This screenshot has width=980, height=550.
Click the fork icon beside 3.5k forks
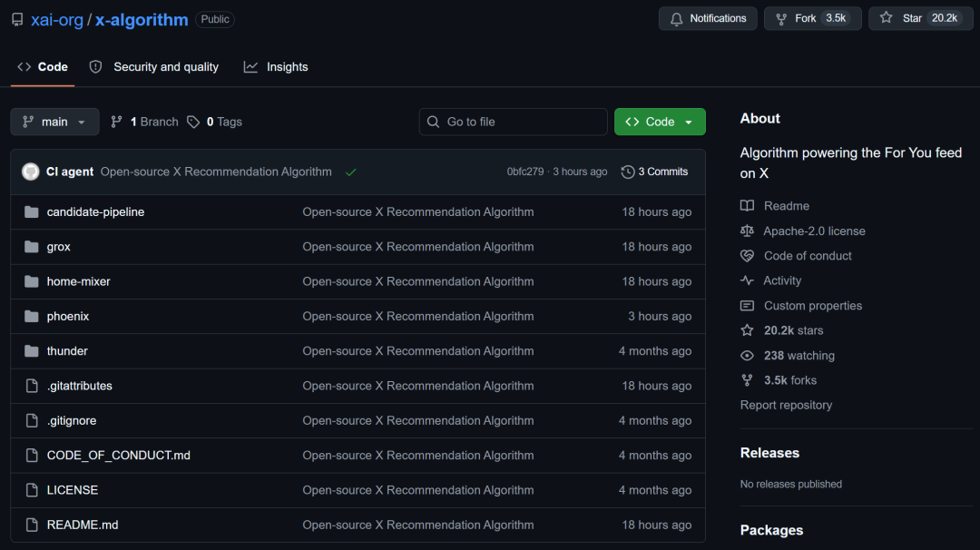click(x=747, y=380)
